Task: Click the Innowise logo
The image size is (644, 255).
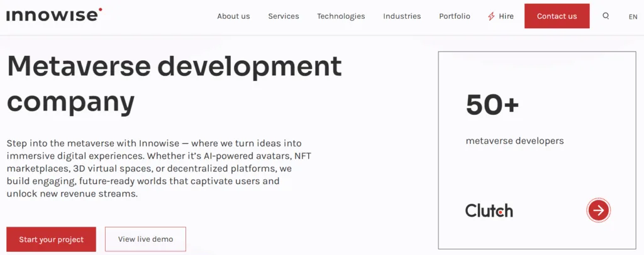Action: 54,15
